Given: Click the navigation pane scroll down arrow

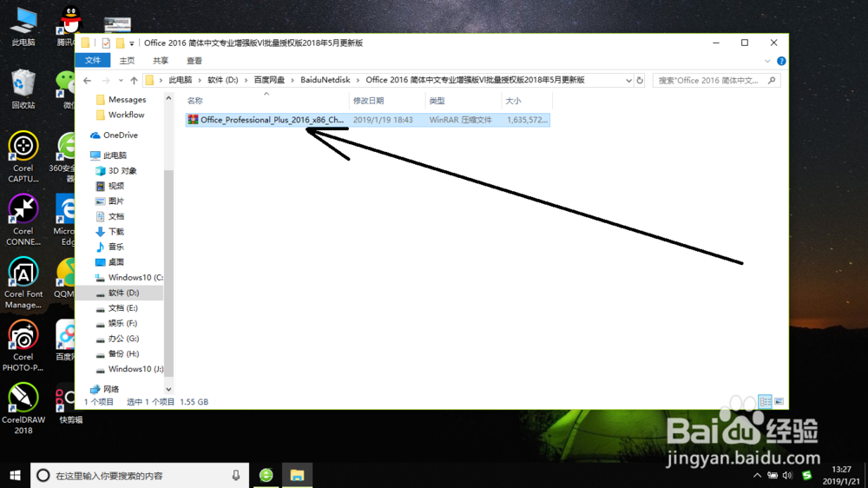Looking at the screenshot, I should pyautogui.click(x=169, y=389).
